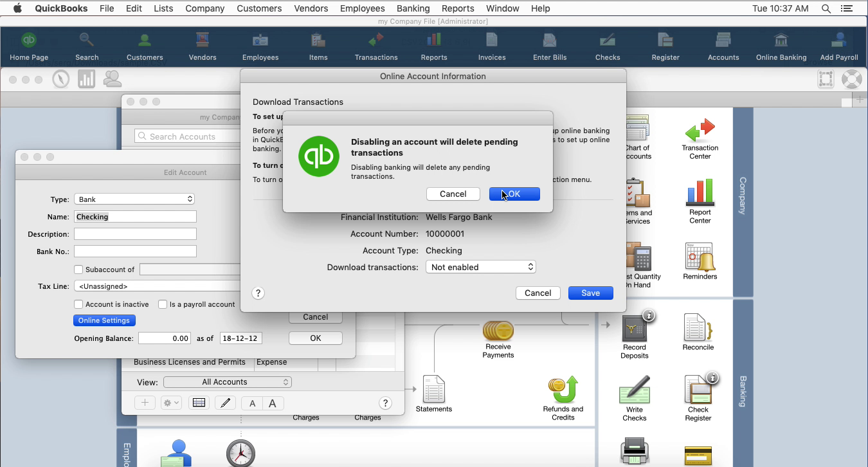Open Statements icon
868x467 pixels.
(434, 394)
